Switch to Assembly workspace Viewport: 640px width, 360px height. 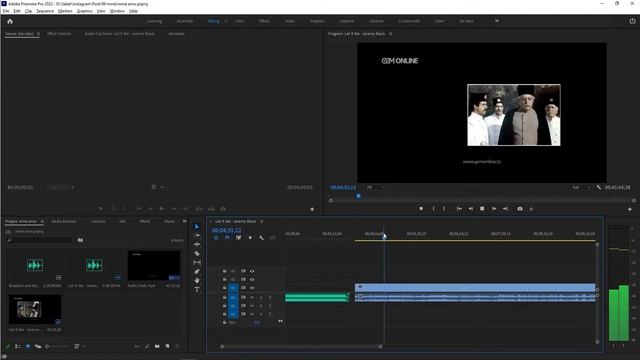tap(185, 21)
